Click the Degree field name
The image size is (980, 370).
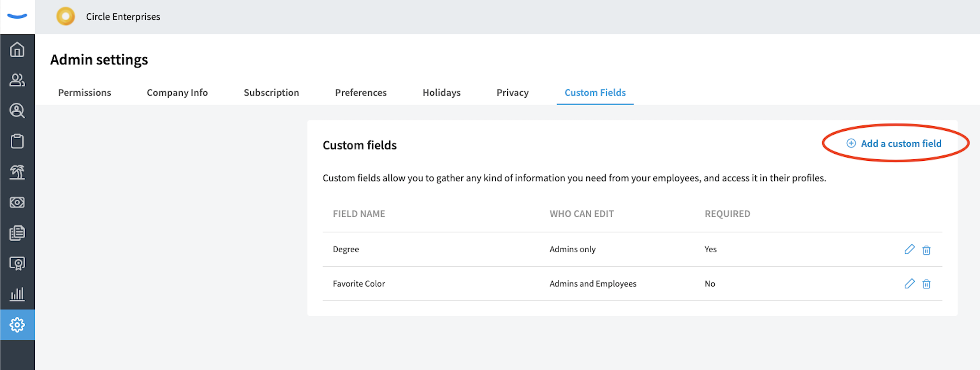pyautogui.click(x=346, y=249)
